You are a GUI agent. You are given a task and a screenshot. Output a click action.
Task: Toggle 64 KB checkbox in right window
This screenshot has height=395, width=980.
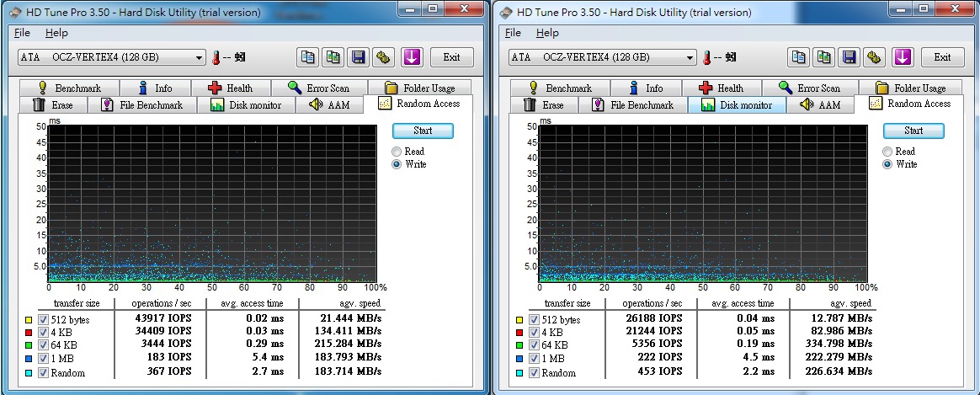tap(533, 345)
